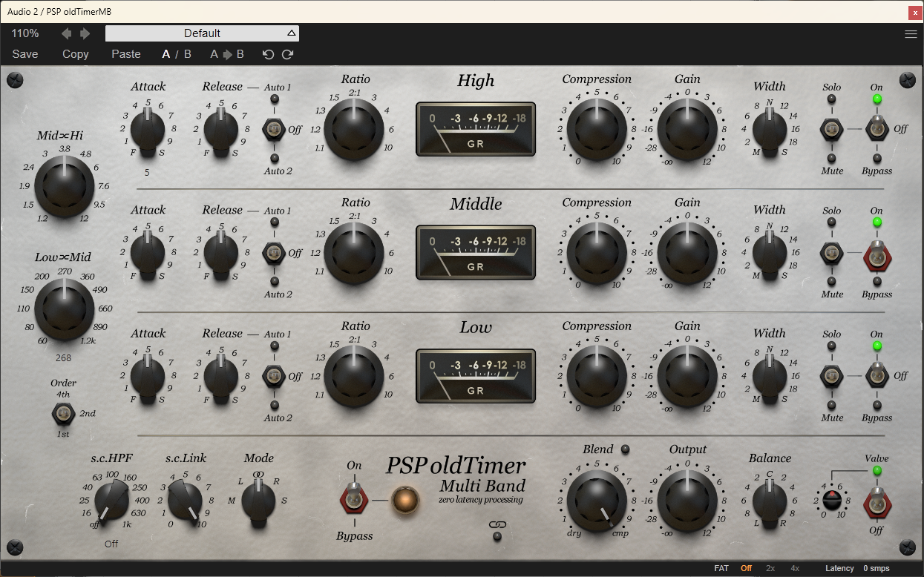
Task: Select FAT 4x oversampling
Action: [795, 568]
